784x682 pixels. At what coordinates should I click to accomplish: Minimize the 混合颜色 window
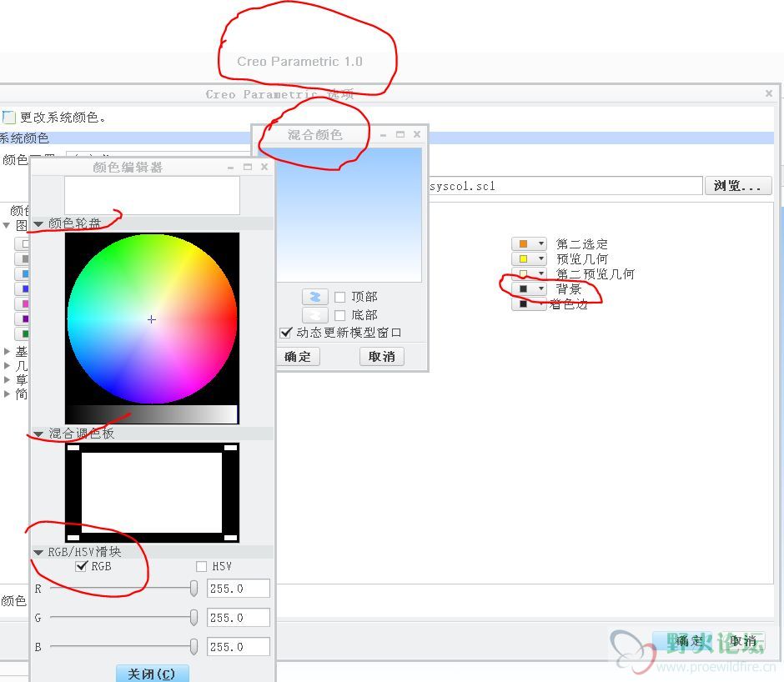(x=383, y=134)
